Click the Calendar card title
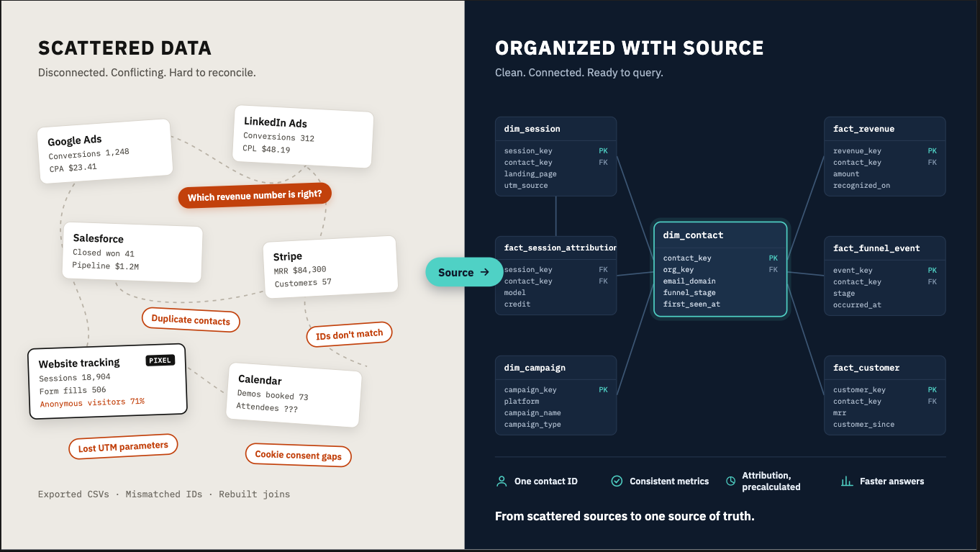Screen dimensions: 980x552 coord(260,380)
